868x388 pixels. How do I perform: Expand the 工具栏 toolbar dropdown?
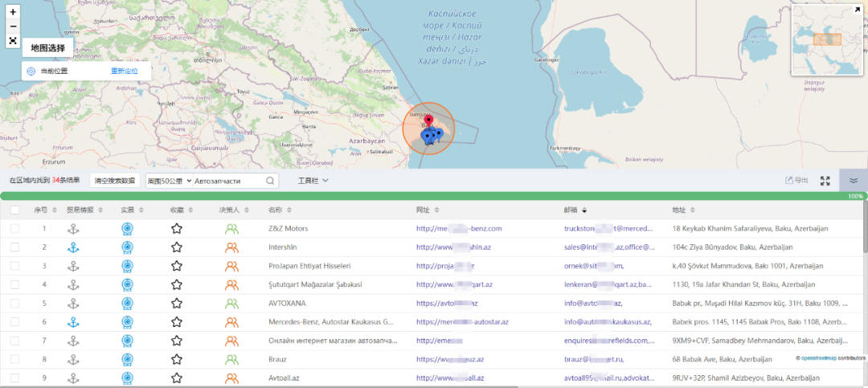point(313,181)
